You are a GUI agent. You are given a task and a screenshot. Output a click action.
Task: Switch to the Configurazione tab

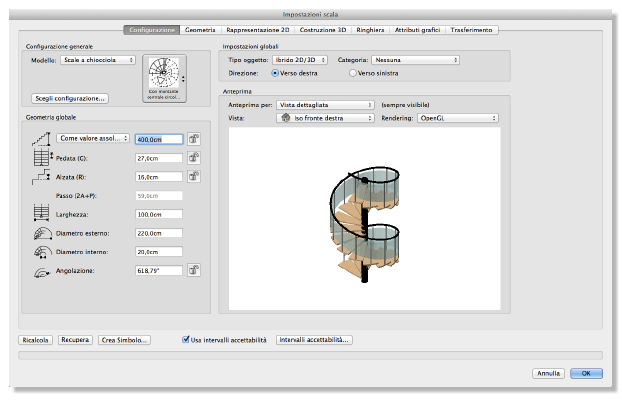pos(152,30)
